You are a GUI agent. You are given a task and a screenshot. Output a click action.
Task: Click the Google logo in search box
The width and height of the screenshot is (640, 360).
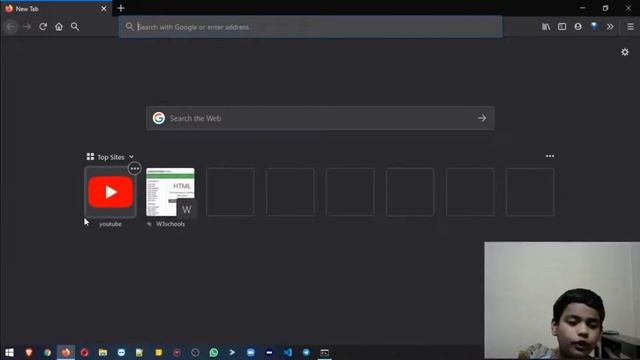[x=159, y=118]
